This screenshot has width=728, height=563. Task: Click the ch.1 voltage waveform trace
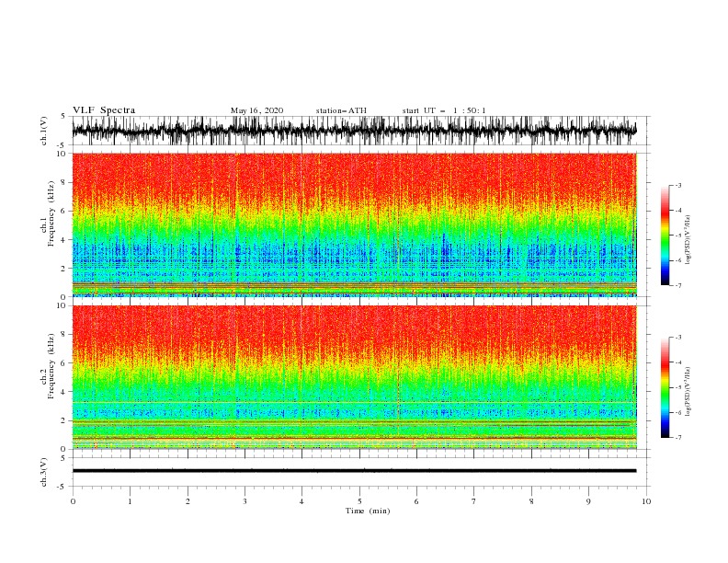354,131
